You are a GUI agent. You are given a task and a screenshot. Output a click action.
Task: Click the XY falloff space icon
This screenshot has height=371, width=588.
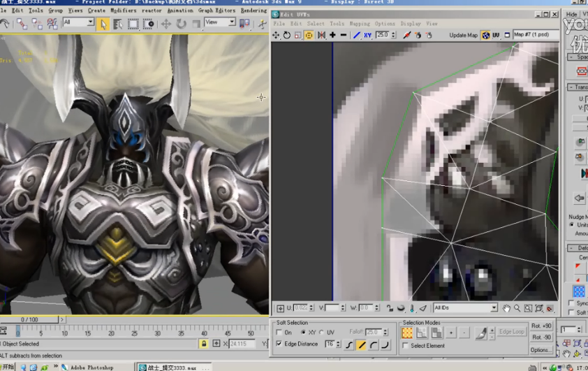tap(367, 35)
